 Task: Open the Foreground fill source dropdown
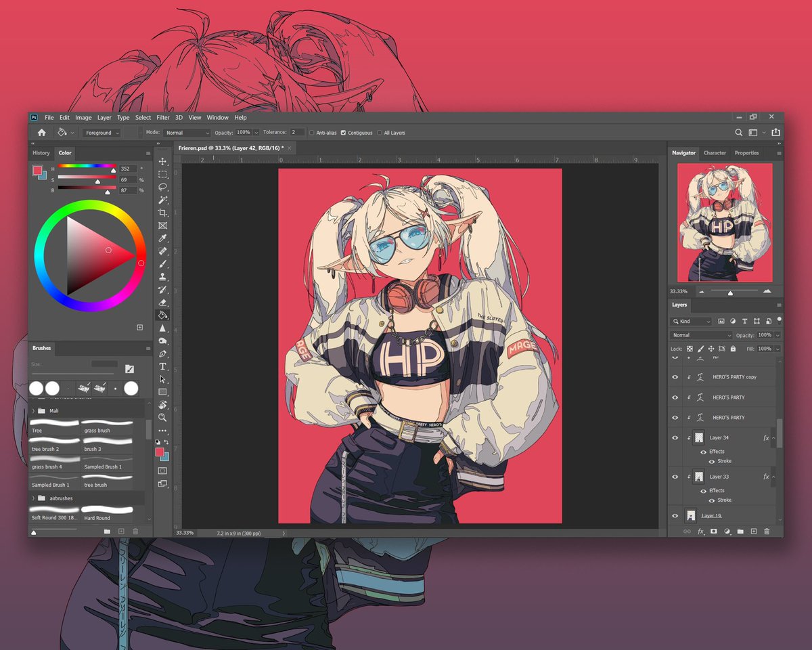pos(101,133)
